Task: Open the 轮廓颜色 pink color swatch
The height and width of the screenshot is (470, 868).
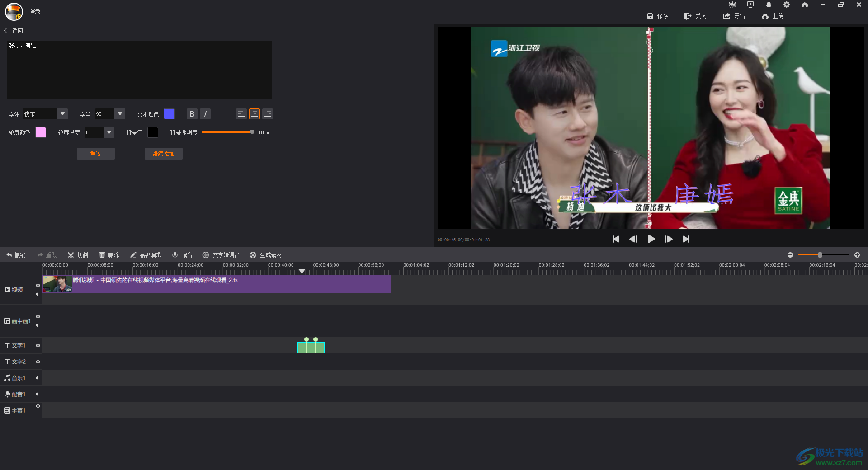Action: pos(41,132)
